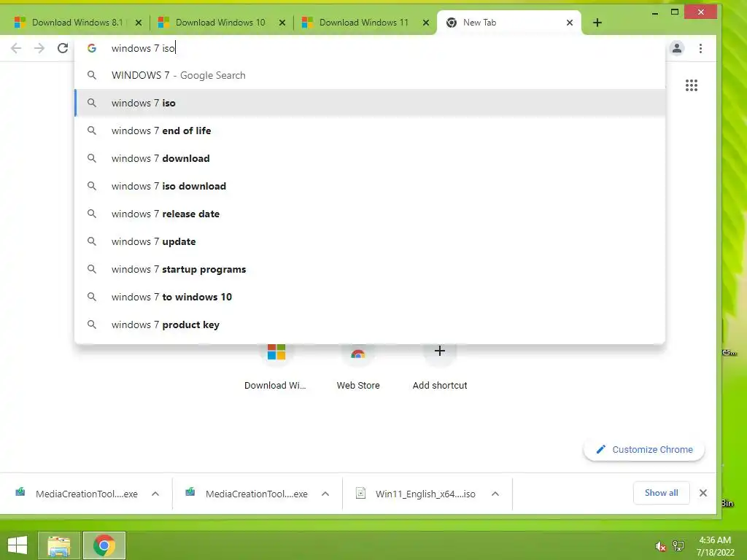Click the Customize Chrome button
The width and height of the screenshot is (747, 560).
[644, 449]
